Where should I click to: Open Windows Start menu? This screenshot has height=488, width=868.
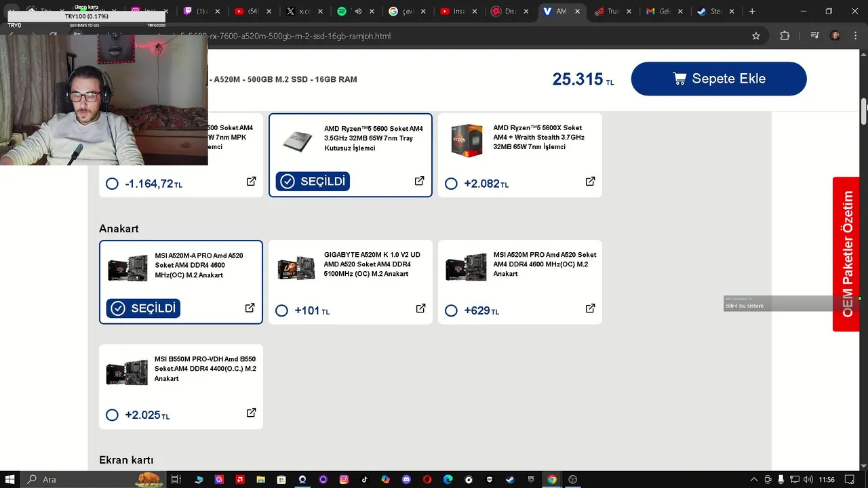pos(10,479)
